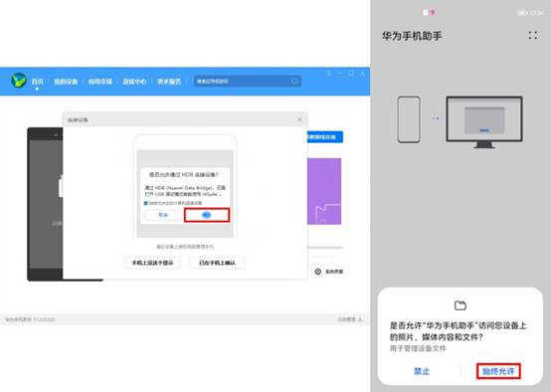Image resolution: width=551 pixels, height=392 pixels.
Task: Confirm with 已在手机上确认 button
Action: pyautogui.click(x=217, y=263)
